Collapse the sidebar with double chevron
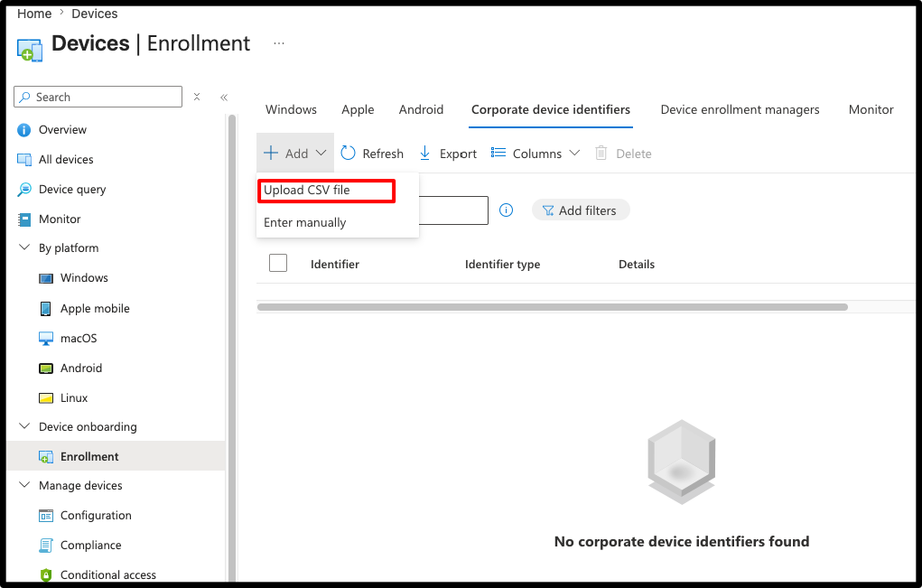 (224, 97)
